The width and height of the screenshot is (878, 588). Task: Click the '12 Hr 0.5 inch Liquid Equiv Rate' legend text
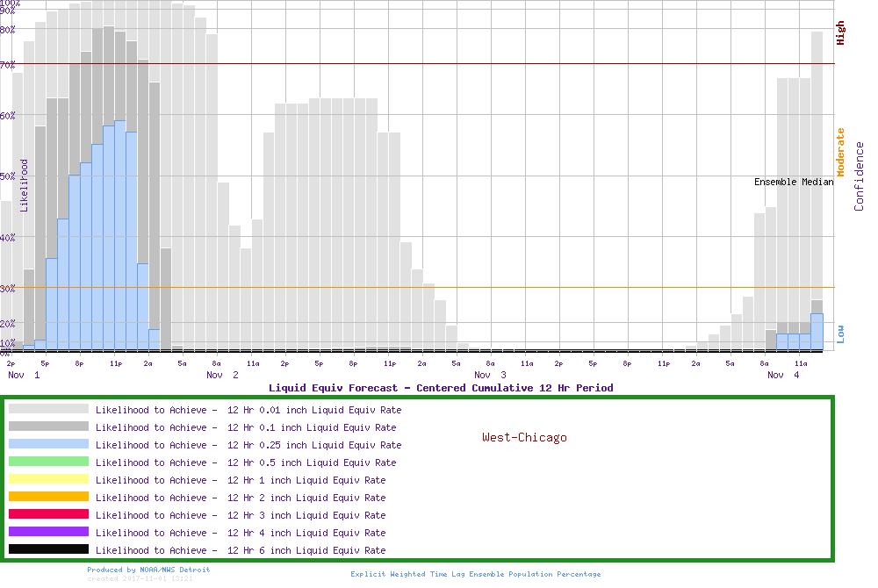pyautogui.click(x=312, y=463)
